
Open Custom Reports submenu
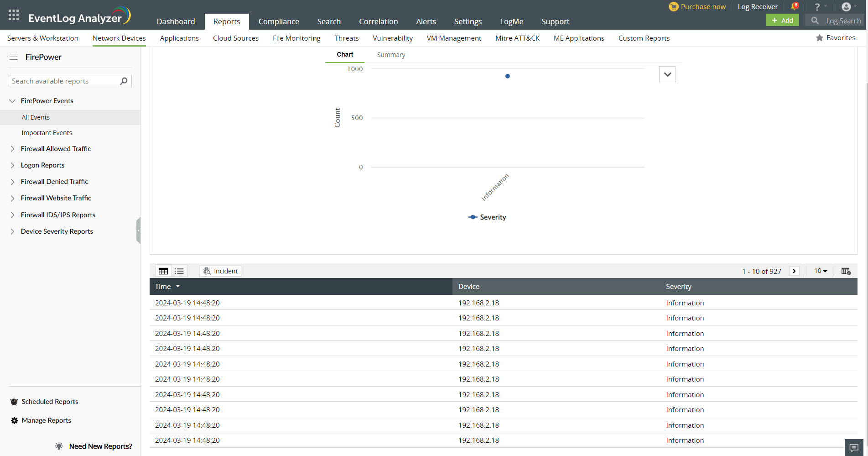[644, 38]
